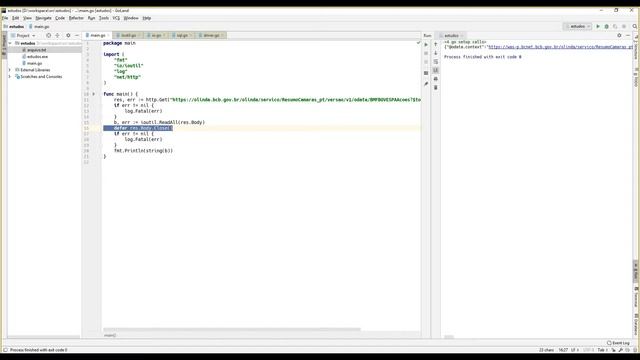Open the Event Log in the status bar
This screenshot has width=640, height=360.
pyautogui.click(x=618, y=343)
